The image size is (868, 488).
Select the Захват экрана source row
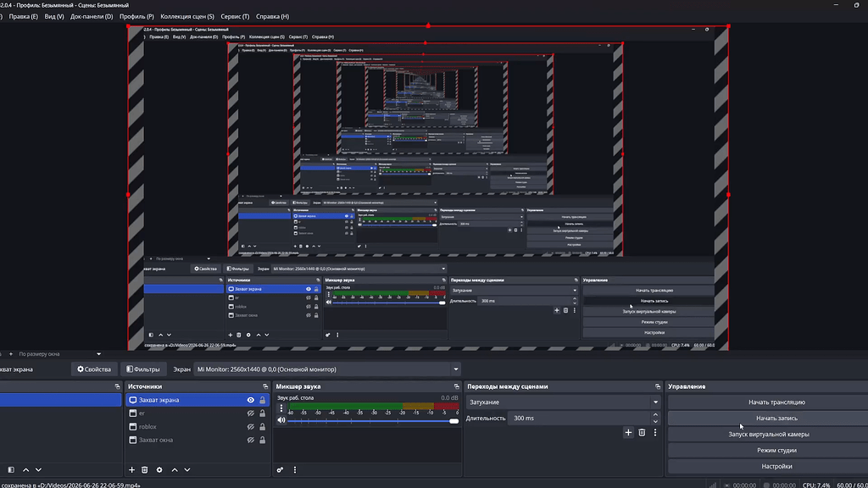coord(197,400)
